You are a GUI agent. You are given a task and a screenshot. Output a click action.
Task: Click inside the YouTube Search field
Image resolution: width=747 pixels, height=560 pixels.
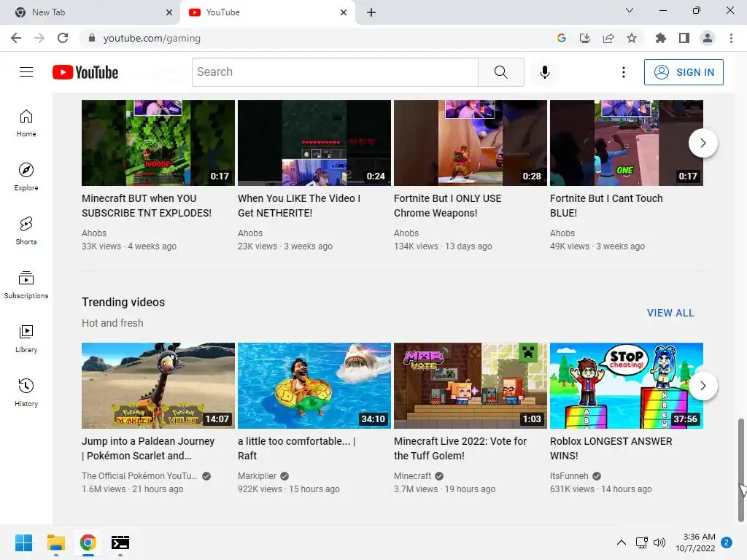tap(335, 72)
